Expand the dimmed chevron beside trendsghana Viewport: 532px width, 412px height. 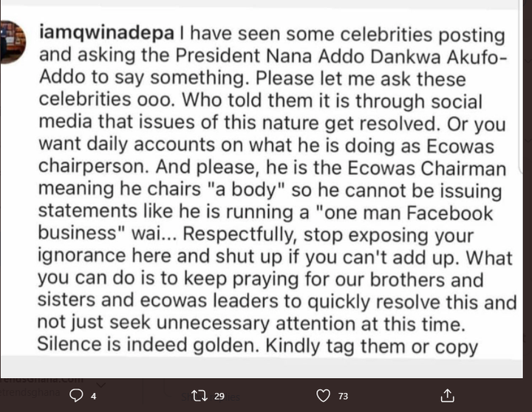click(x=101, y=385)
